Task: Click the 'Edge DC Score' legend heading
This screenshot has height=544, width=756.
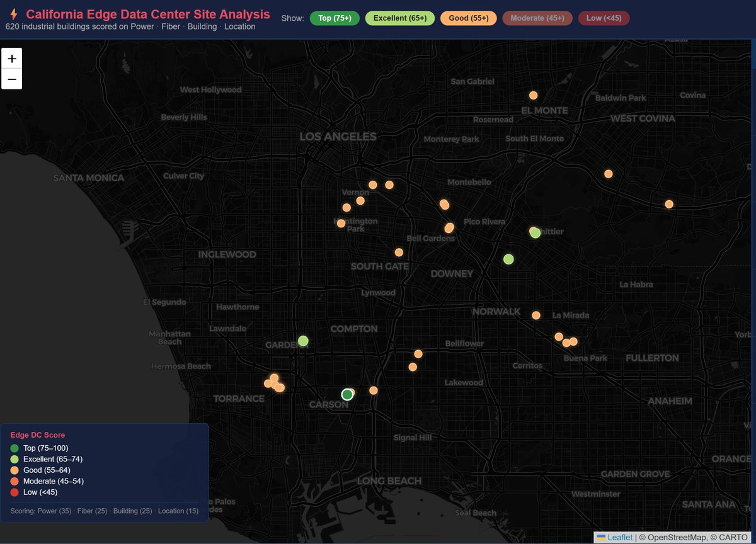Action: [38, 435]
